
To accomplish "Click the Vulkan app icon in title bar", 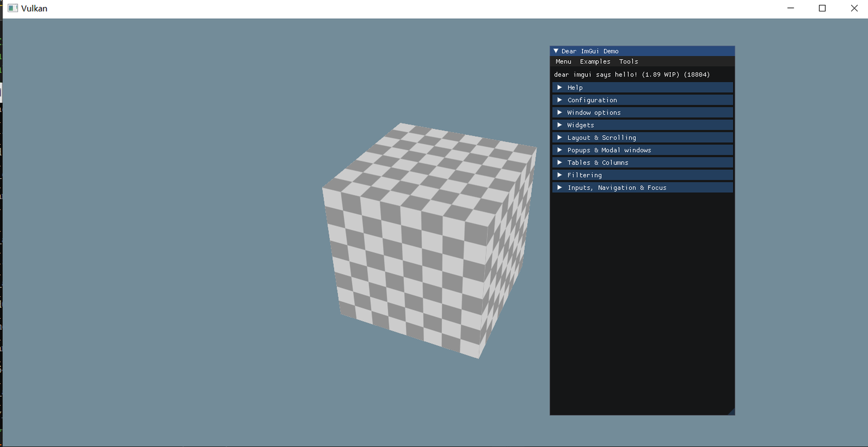I will pos(12,8).
